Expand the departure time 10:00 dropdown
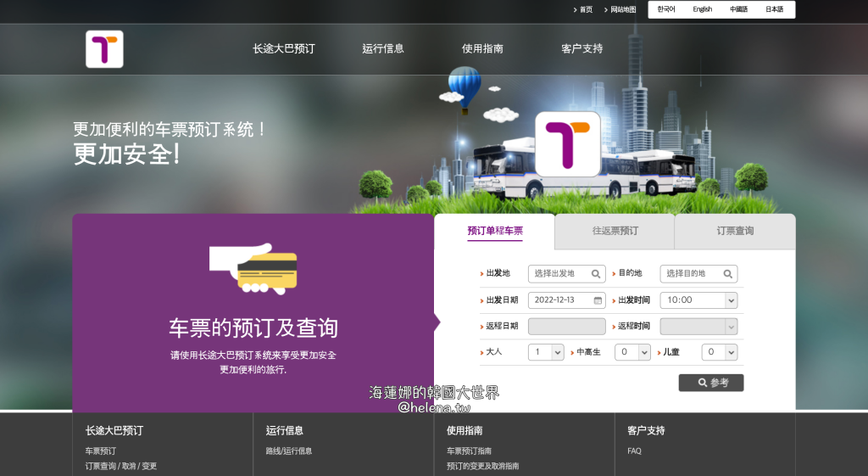This screenshot has height=476, width=868. pos(730,300)
